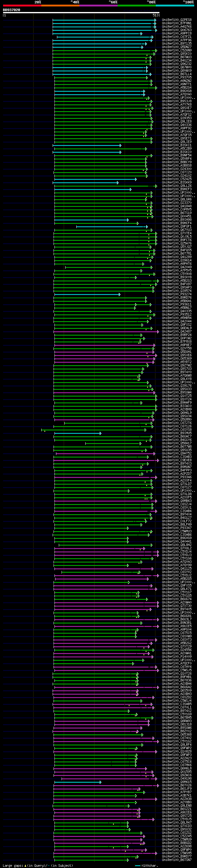The image size is (197, 868).
Task: Click the purple ~60% identity legend segment
Action: [98, 6]
